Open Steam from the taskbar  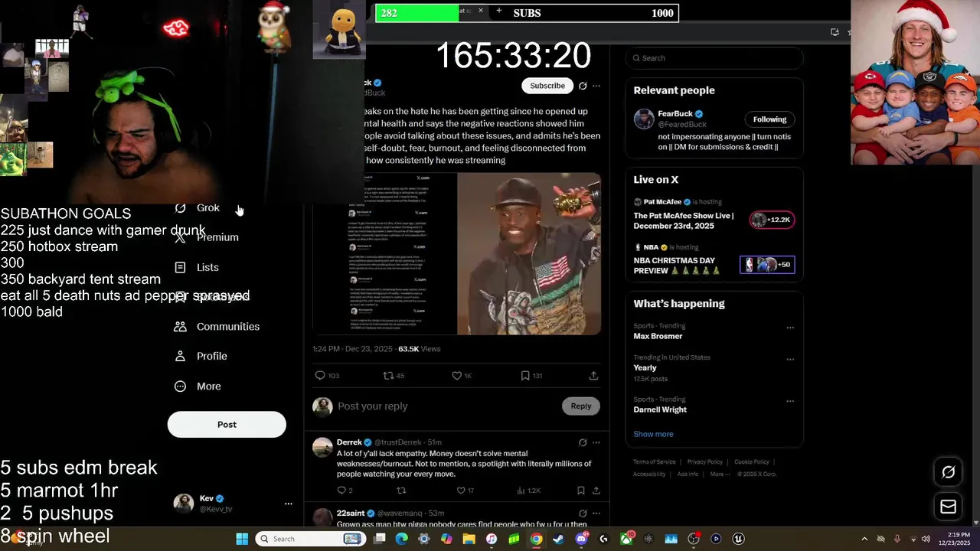pos(558,539)
